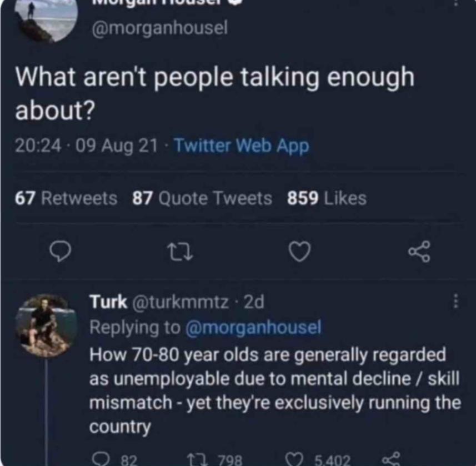This screenshot has height=466, width=476.
Task: Open Turk's profile picture
Action: [x=46, y=325]
